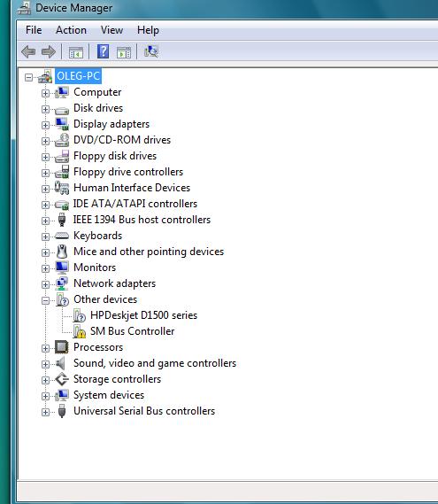Expand the Display adapters node

[x=45, y=125]
